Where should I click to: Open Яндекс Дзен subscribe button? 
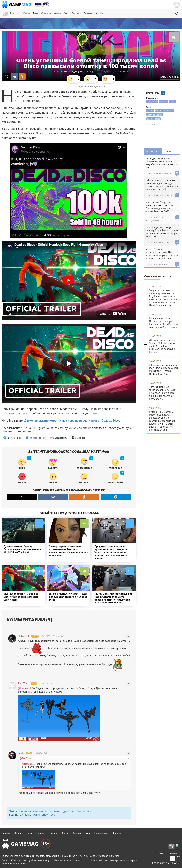(x=79, y=438)
